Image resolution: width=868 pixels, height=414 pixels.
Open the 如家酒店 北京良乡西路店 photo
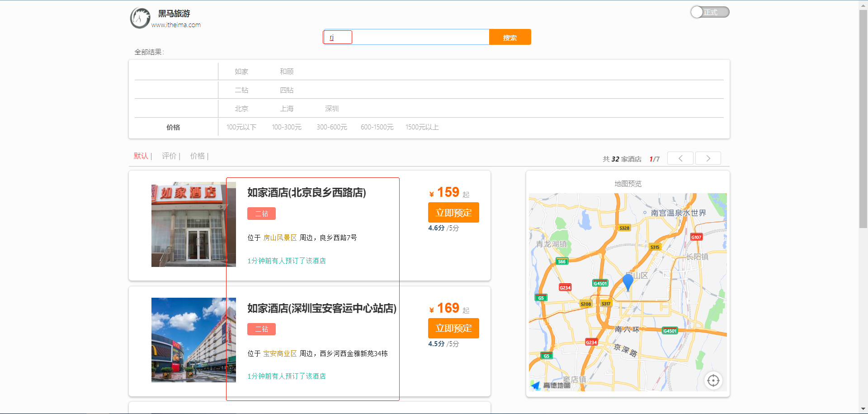[x=193, y=224]
